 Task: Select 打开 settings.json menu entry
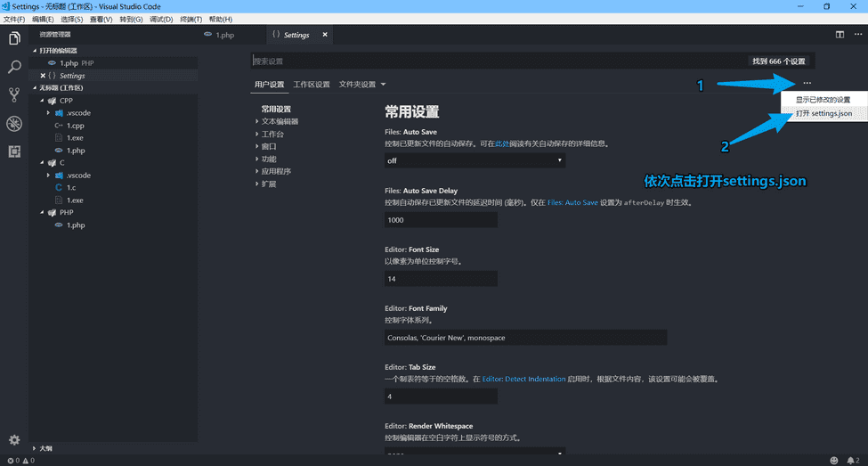(823, 114)
